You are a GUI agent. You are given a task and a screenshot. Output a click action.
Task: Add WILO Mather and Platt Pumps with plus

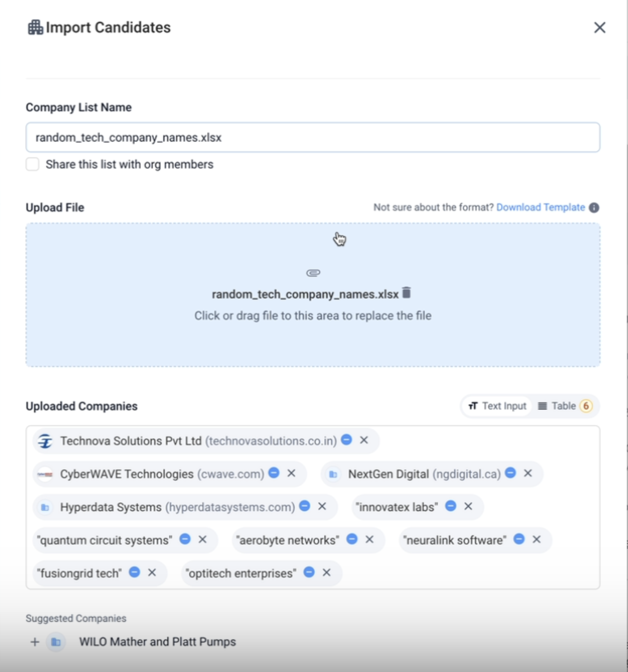(35, 642)
